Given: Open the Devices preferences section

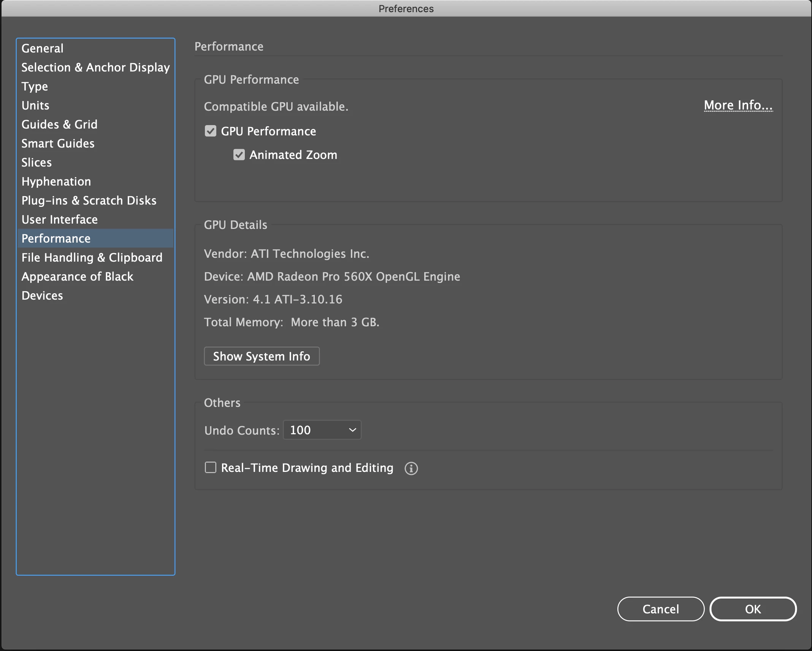Looking at the screenshot, I should tap(42, 295).
